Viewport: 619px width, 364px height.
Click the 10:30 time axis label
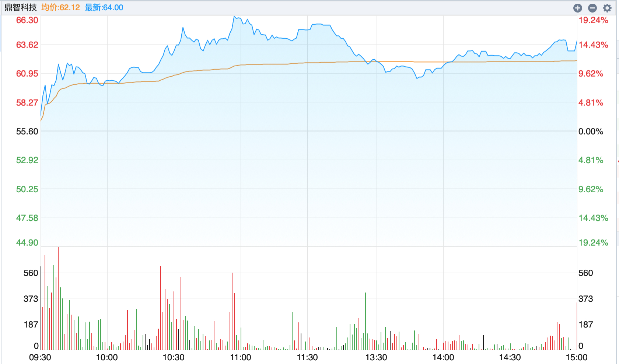174,357
